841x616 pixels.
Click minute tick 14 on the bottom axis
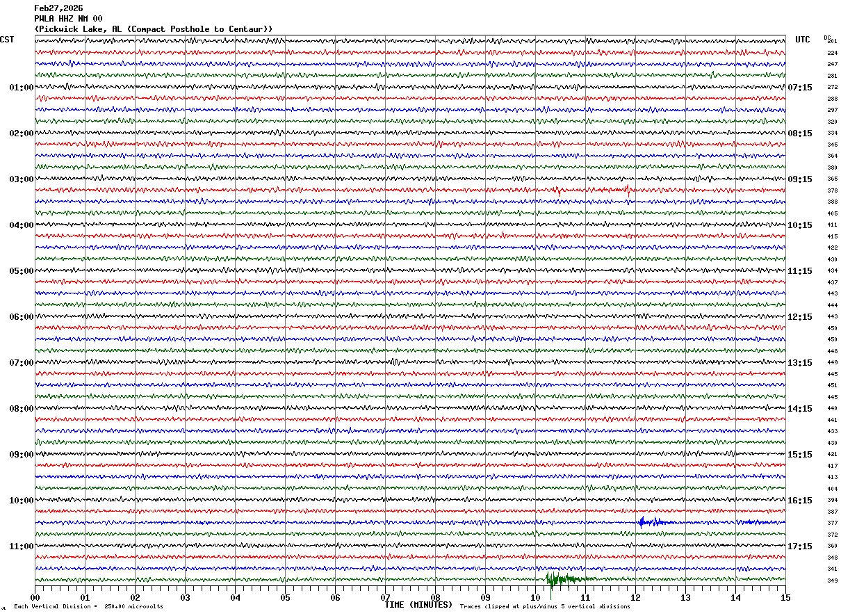point(735,597)
